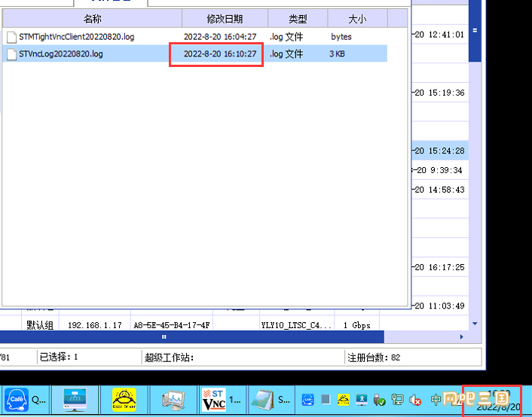Screen dimensions: 532x417
Task: Open the ST VNC taskbar app
Action: 222,400
